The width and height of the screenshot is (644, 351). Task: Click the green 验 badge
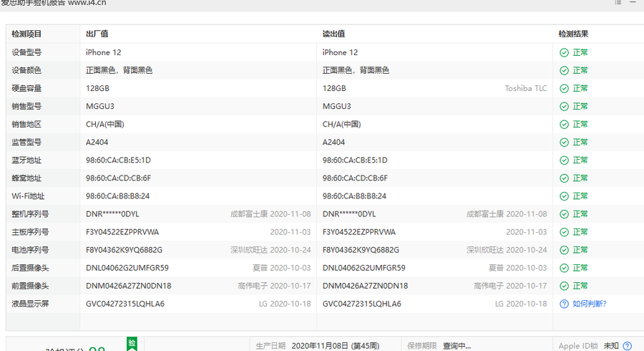coord(132,344)
